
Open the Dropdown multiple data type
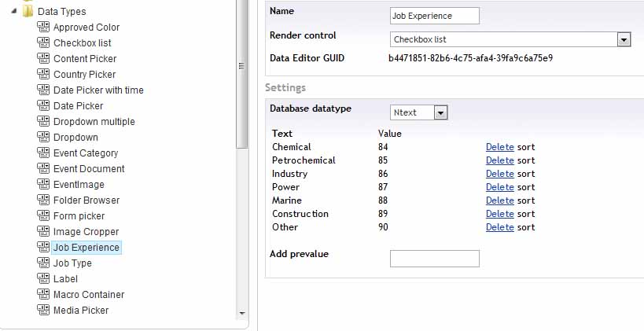click(x=94, y=122)
